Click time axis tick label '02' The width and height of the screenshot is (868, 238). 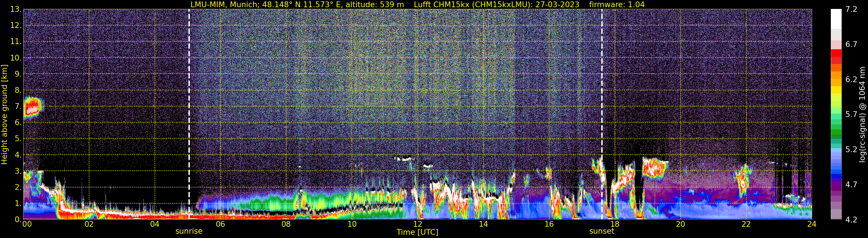pos(89,224)
